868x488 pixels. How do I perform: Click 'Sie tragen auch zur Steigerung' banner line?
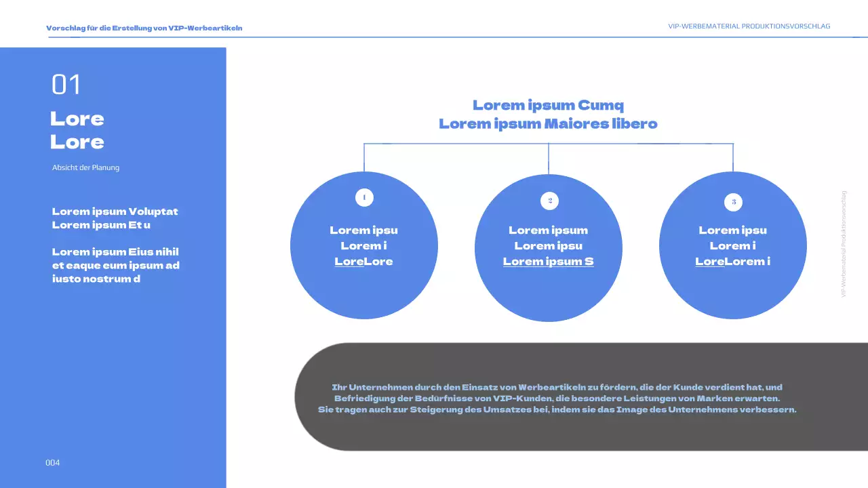[x=557, y=410]
